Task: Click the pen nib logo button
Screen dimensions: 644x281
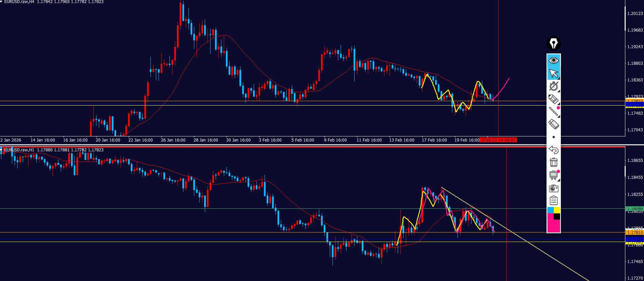Action: click(x=554, y=43)
